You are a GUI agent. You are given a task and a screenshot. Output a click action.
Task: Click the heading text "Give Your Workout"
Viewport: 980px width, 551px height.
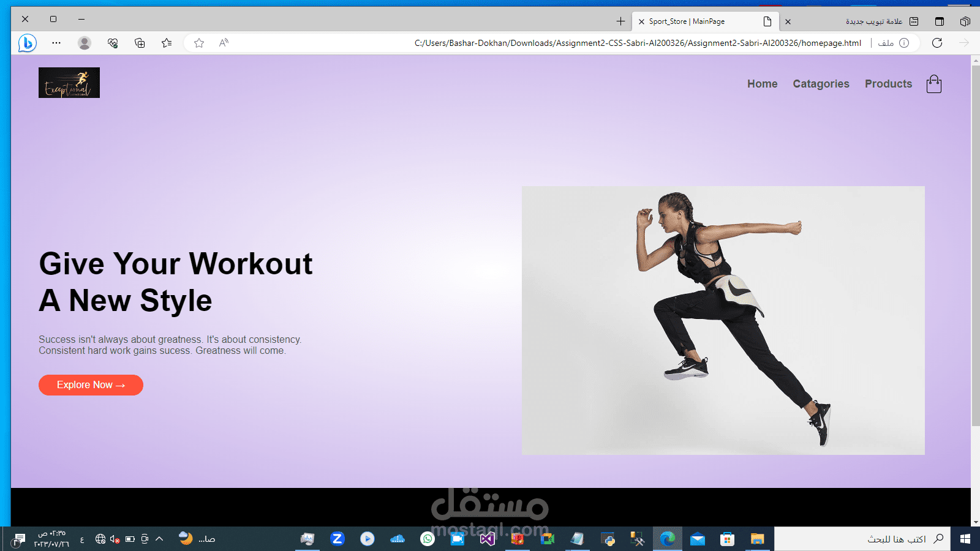point(176,264)
